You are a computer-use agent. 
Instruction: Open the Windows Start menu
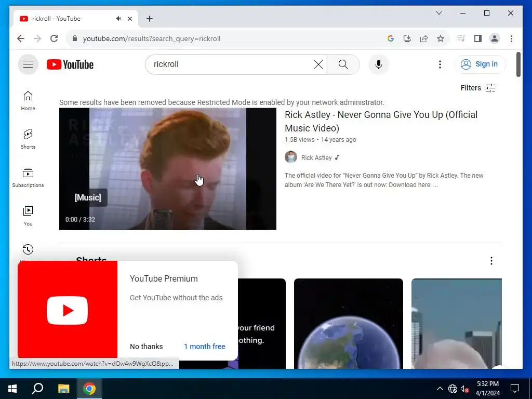point(12,389)
